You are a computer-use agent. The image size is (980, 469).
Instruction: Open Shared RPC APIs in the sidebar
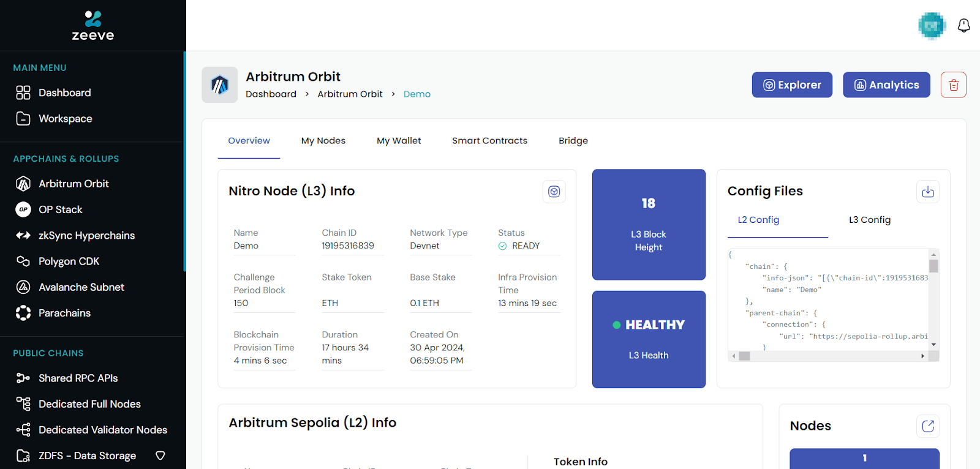point(78,378)
